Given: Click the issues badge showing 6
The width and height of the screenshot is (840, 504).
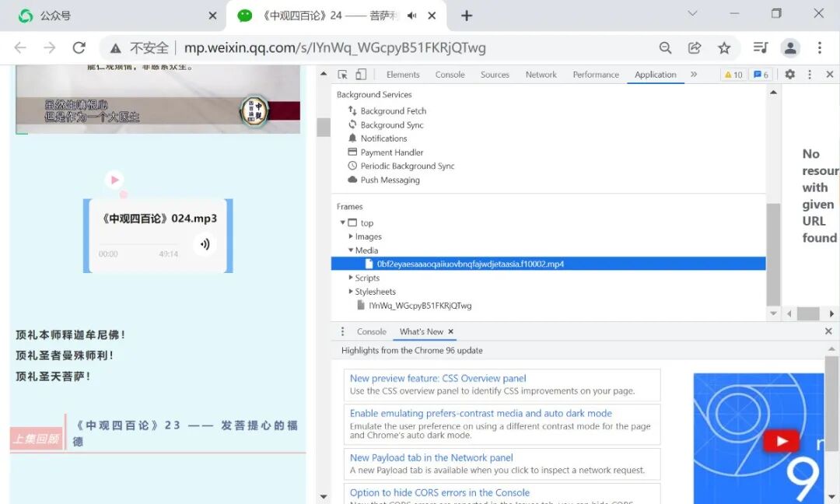Looking at the screenshot, I should pos(761,75).
